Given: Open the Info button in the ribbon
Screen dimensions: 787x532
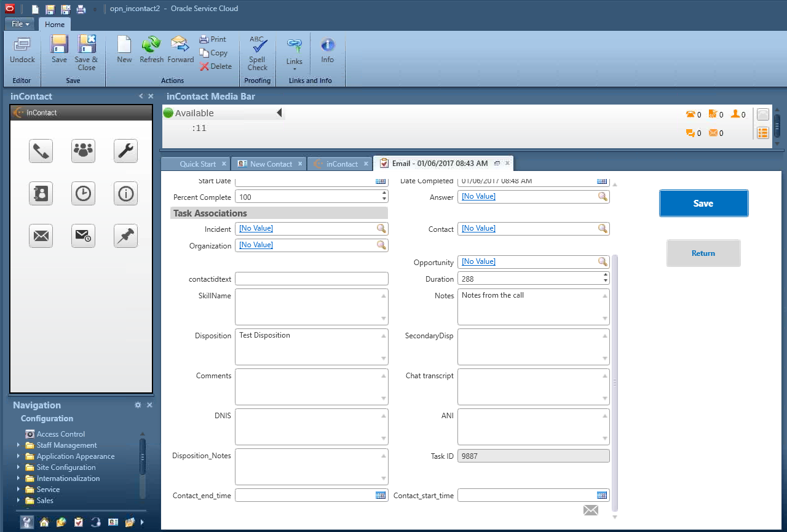Looking at the screenshot, I should (327, 50).
